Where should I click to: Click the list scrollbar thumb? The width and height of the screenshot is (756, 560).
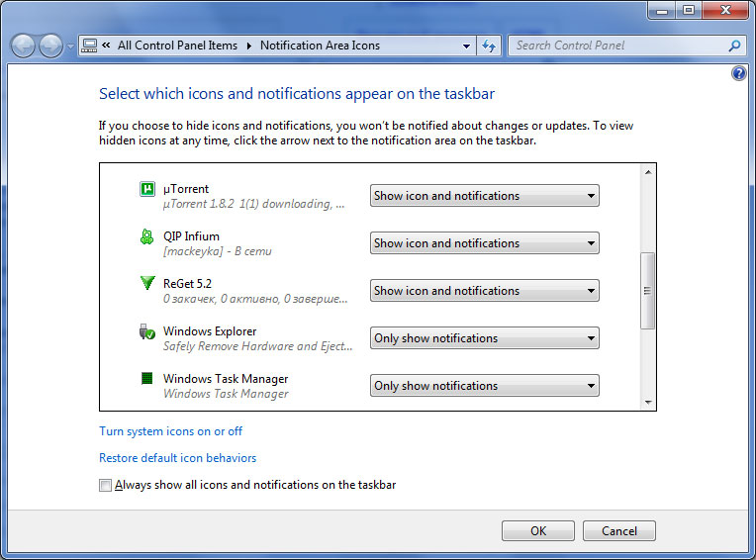click(647, 291)
